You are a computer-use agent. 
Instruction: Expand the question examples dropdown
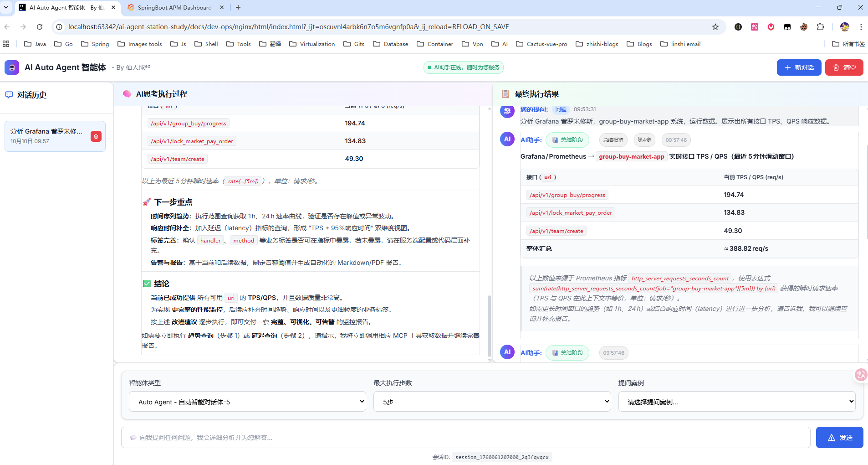pos(736,402)
